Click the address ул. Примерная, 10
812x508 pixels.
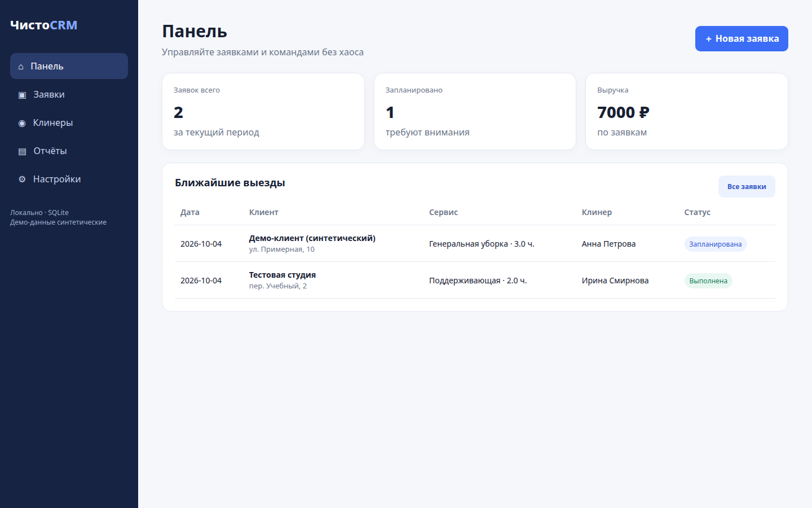[282, 249]
